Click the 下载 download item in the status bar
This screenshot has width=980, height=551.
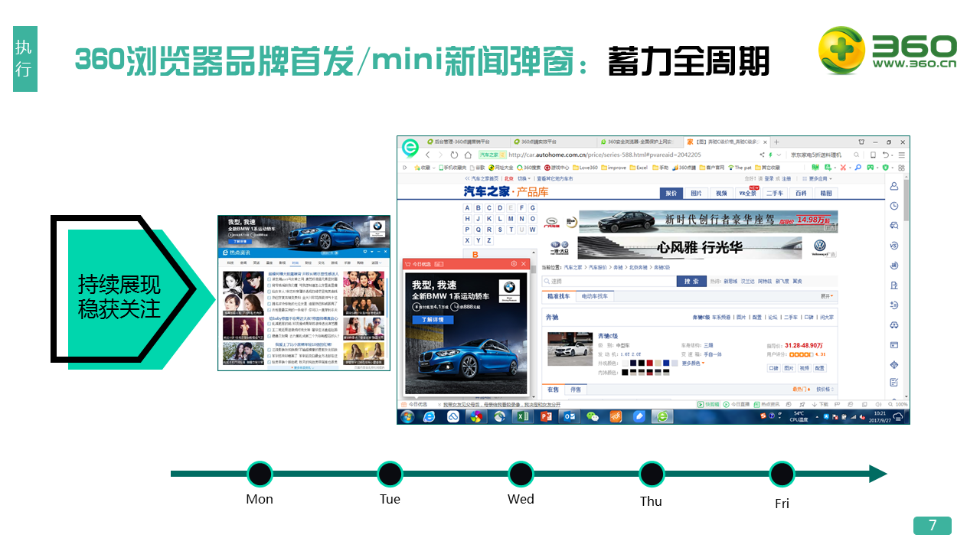point(820,404)
